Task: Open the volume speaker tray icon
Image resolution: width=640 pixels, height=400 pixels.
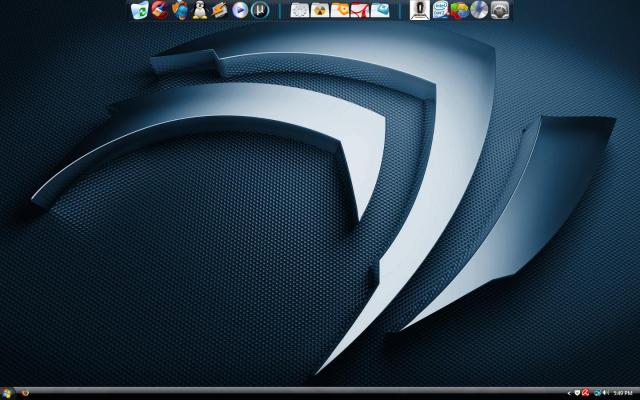Action: pyautogui.click(x=606, y=393)
